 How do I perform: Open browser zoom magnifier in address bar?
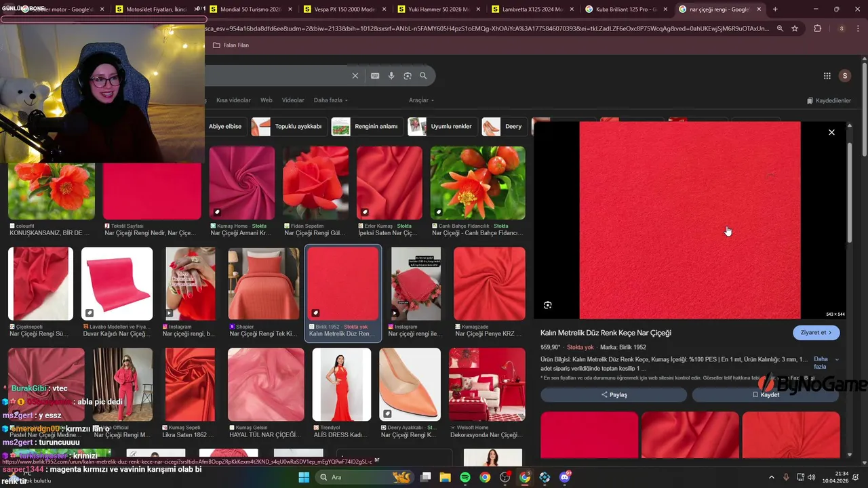point(780,28)
